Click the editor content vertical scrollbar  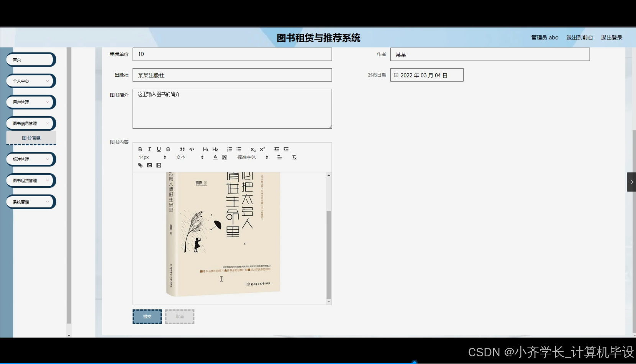329,254
